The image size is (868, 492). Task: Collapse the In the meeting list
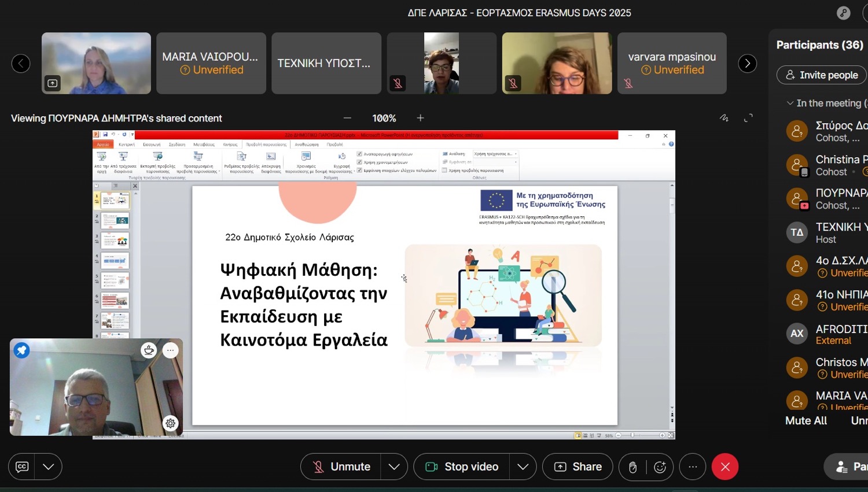789,103
